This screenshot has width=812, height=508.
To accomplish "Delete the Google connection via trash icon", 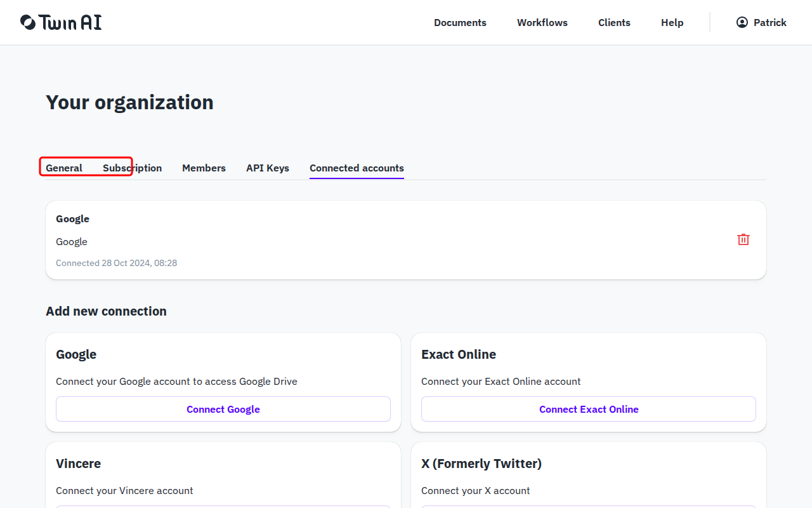I will 743,239.
